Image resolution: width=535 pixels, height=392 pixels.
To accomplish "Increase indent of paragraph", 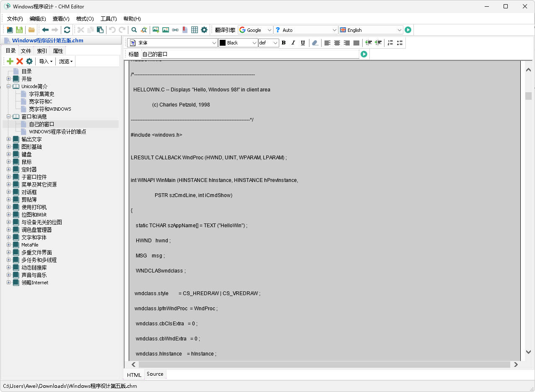I will (369, 43).
